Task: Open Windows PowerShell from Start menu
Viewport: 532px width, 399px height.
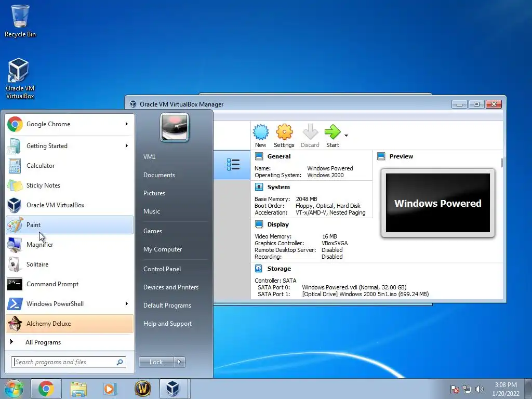Action: [70, 303]
